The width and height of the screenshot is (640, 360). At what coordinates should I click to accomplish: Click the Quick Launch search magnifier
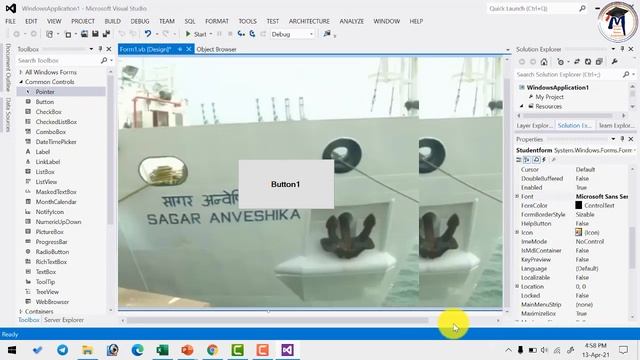582,8
